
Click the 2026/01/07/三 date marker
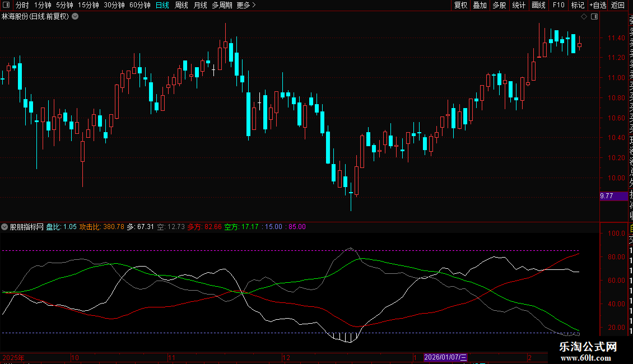(x=445, y=357)
